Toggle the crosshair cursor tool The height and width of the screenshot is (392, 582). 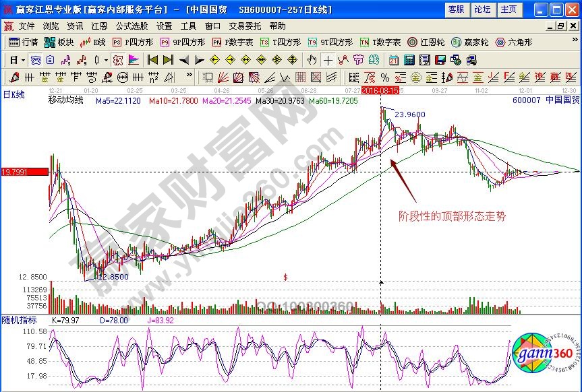(328, 60)
